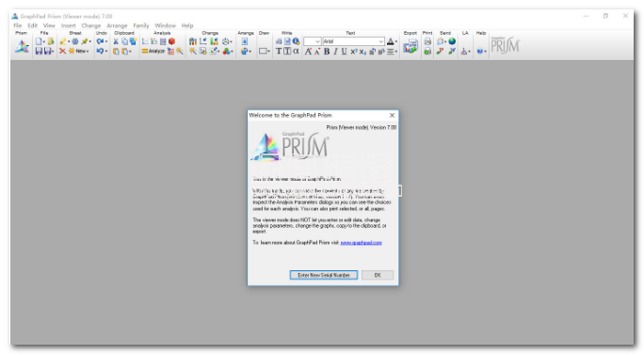Click the subscript x₂ icon
This screenshot has height=355, width=644.
tap(362, 52)
